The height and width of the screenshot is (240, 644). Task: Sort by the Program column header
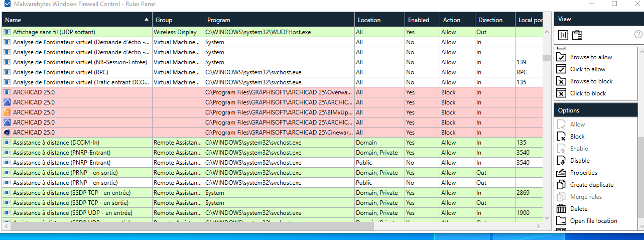point(279,20)
